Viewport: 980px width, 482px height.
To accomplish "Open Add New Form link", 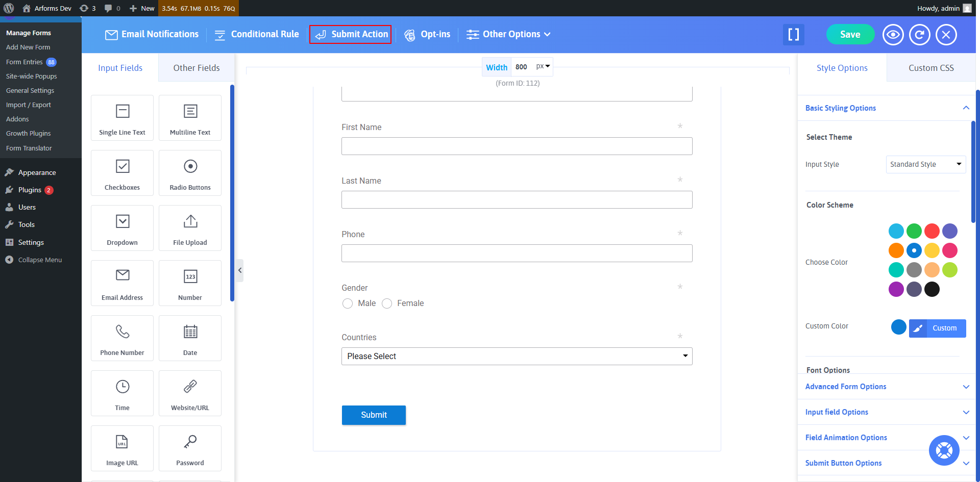I will pyautogui.click(x=28, y=47).
